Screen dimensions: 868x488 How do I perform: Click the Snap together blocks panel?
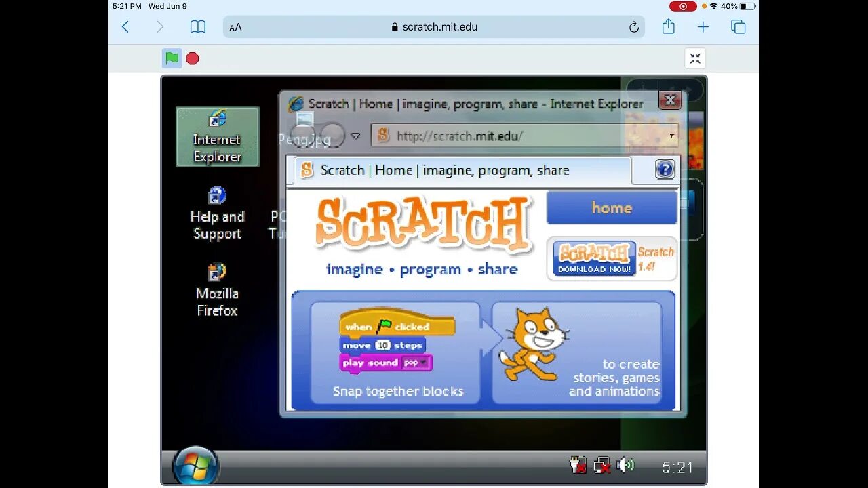pyautogui.click(x=396, y=352)
